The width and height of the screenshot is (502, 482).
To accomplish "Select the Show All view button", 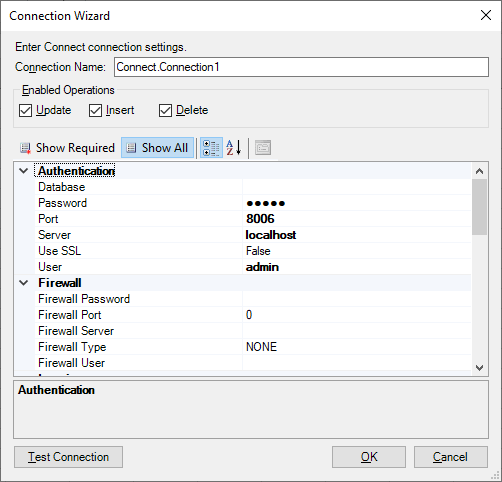I will pyautogui.click(x=157, y=148).
